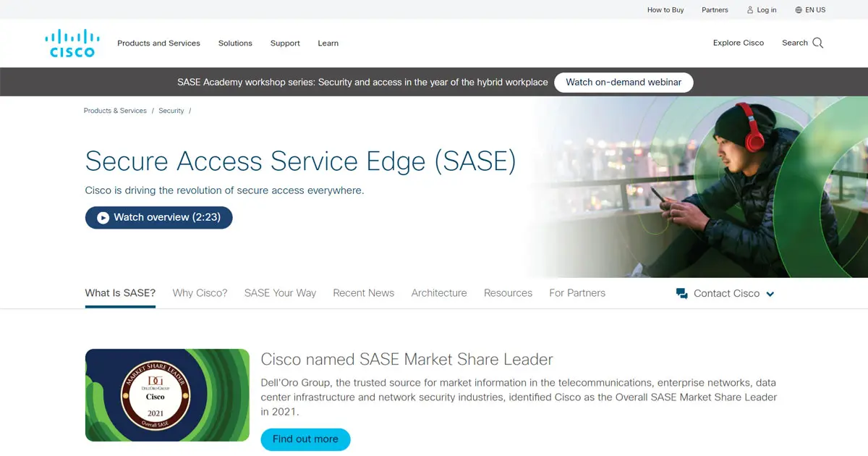Follow the Security breadcrumb link
The width and height of the screenshot is (868, 456).
point(171,111)
